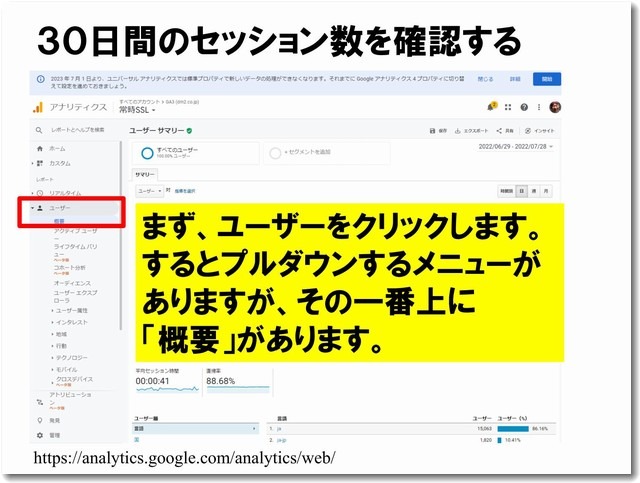Open the 常時SSL property dropdown
This screenshot has height=483, width=640.
pos(137,110)
